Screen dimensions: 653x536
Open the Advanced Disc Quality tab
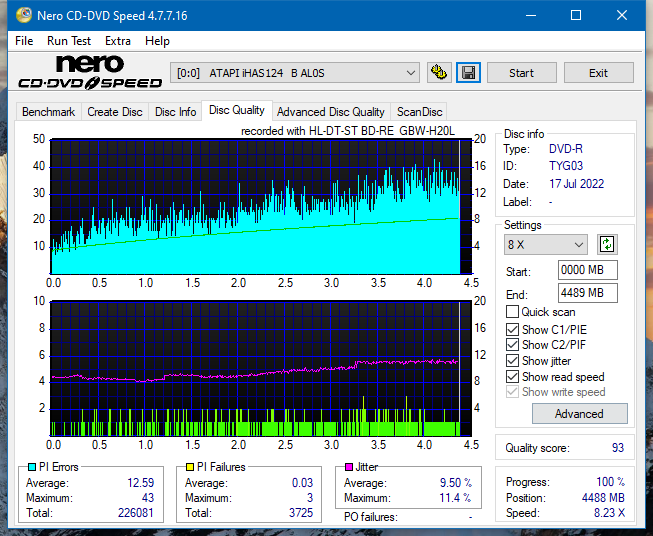coord(331,112)
